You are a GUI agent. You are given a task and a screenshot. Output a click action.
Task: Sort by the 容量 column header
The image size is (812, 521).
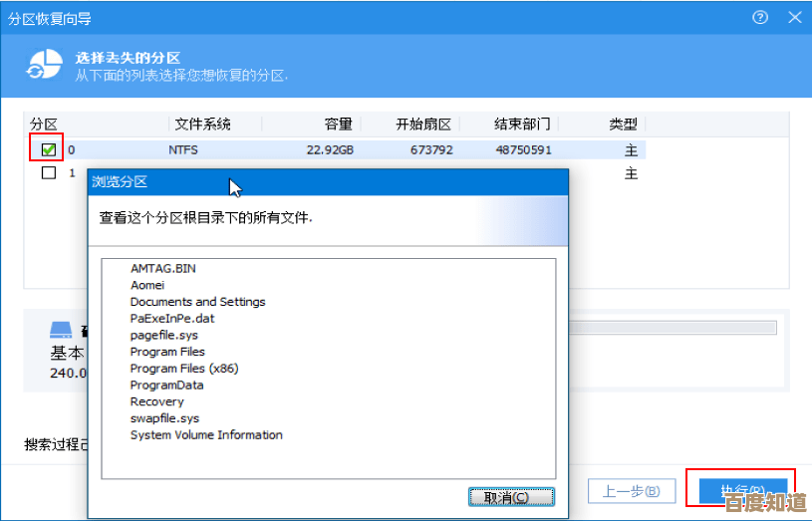tap(338, 125)
